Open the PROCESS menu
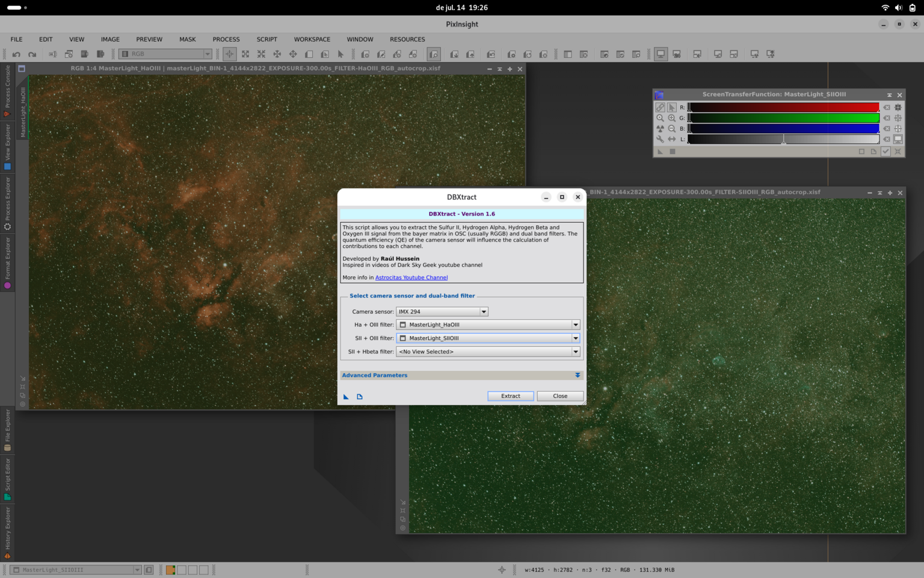Image resolution: width=924 pixels, height=578 pixels. coord(226,39)
